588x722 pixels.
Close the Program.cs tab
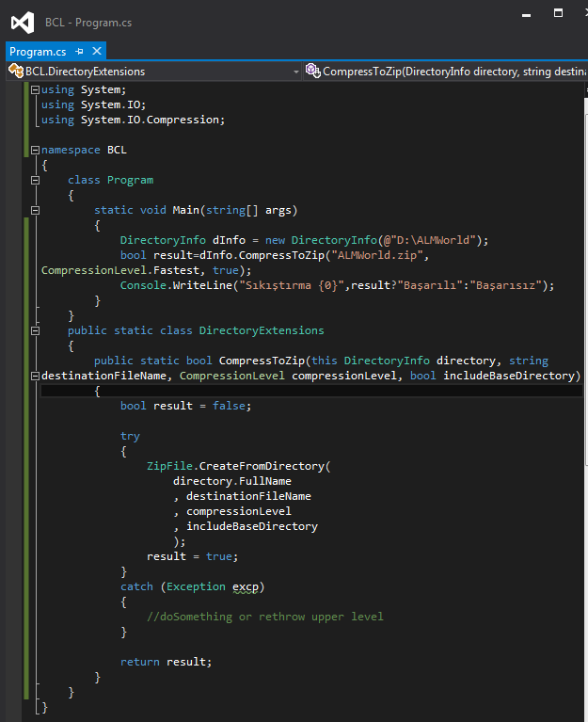pos(96,51)
